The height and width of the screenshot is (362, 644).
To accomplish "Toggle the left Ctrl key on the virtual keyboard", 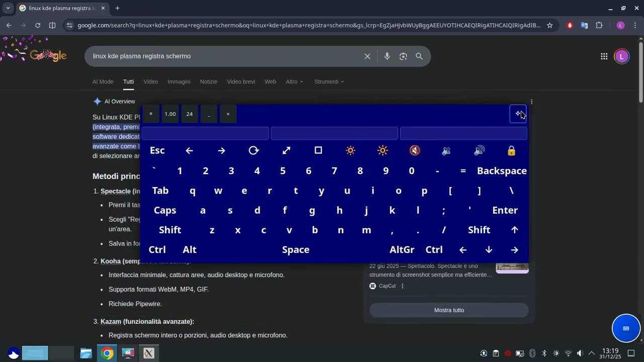I will 157,249.
